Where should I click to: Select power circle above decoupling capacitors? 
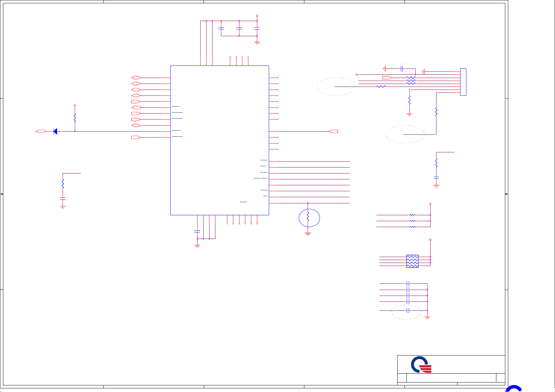tap(257, 15)
